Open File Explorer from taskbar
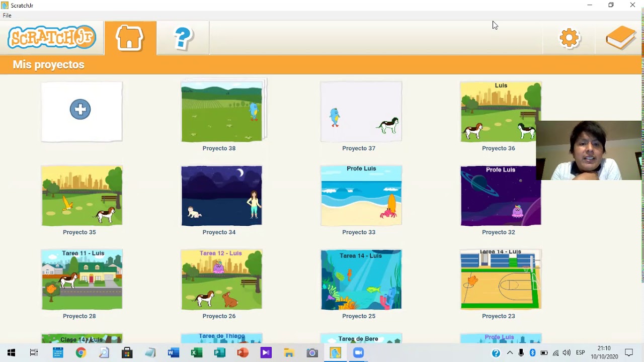The image size is (644, 362). [289, 353]
